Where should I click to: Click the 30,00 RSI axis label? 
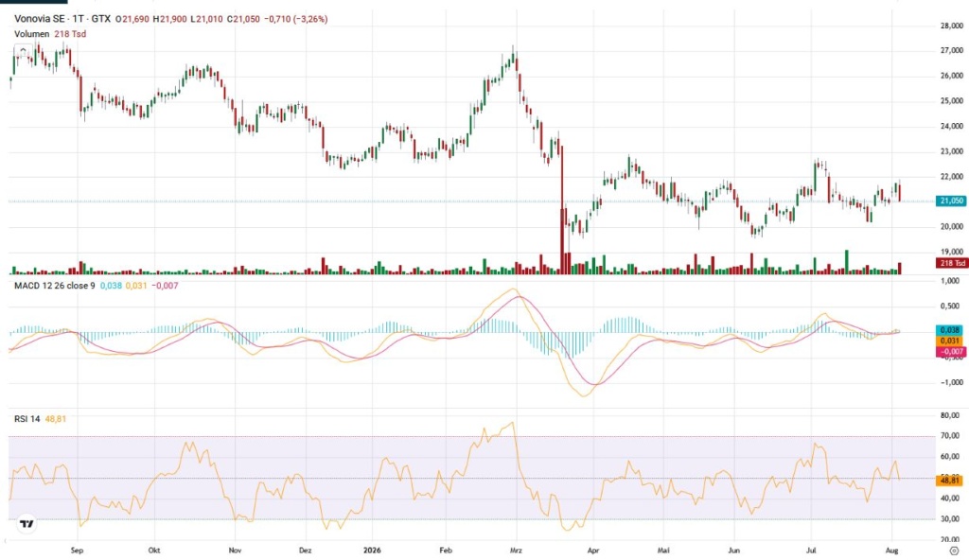[x=950, y=519]
